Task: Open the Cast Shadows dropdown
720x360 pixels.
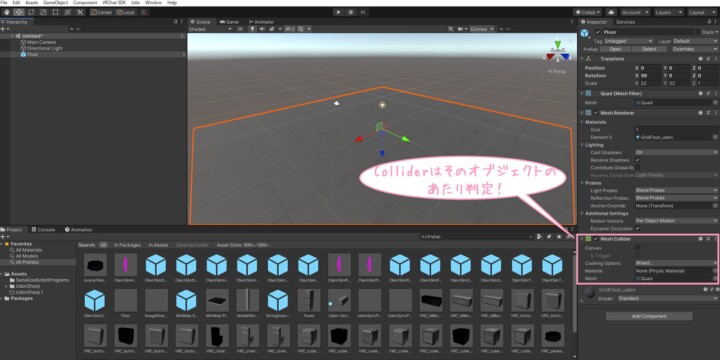Action: (x=676, y=152)
